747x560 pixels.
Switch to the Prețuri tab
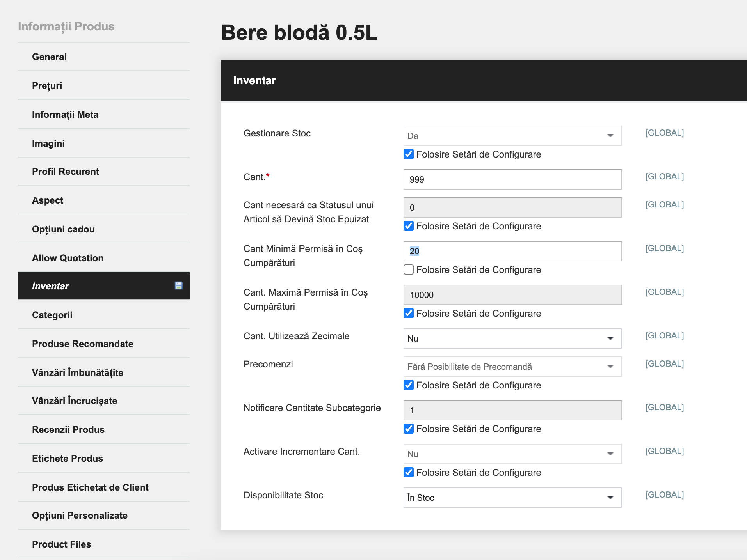(x=104, y=86)
